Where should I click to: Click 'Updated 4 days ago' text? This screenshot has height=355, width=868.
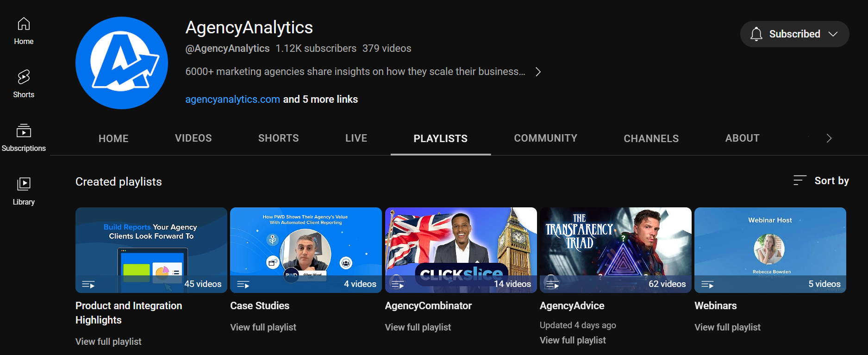[x=578, y=325]
